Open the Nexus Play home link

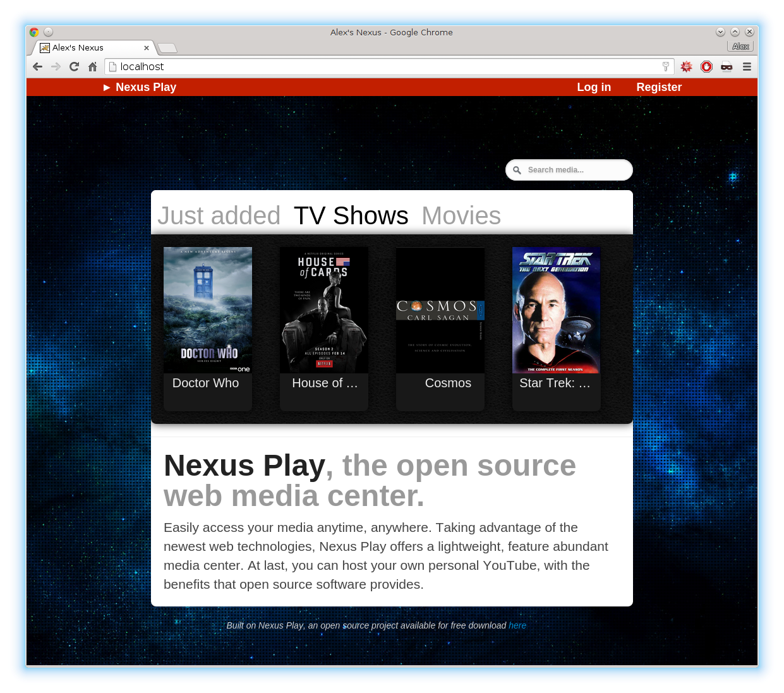tap(146, 87)
